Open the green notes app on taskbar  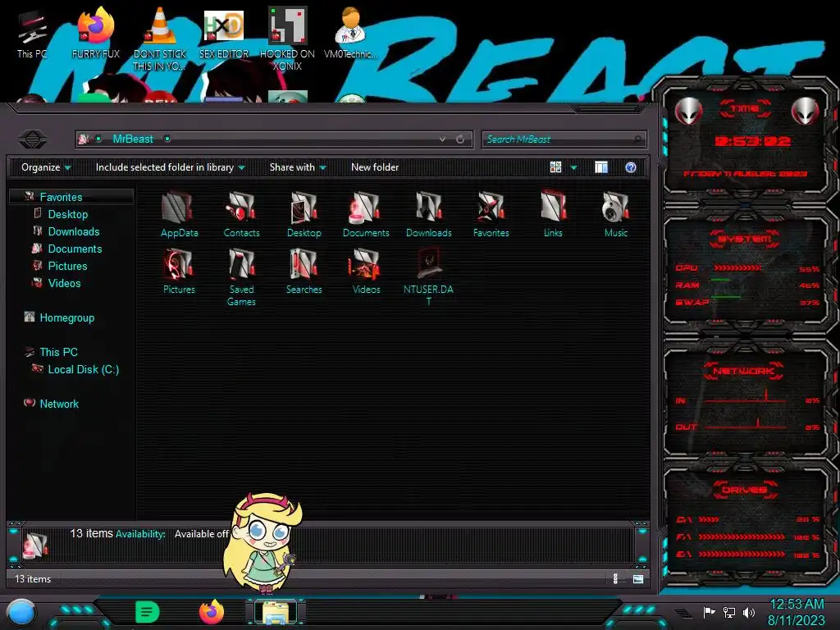(148, 612)
